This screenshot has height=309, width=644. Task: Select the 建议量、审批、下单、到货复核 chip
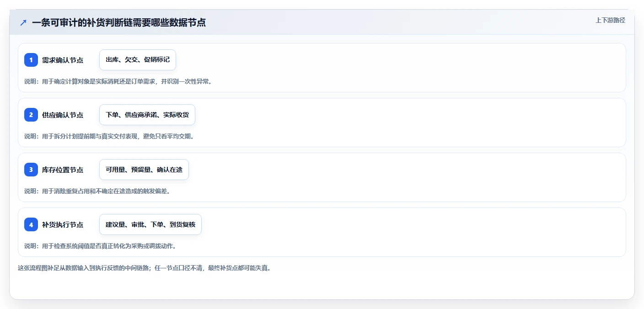click(150, 224)
